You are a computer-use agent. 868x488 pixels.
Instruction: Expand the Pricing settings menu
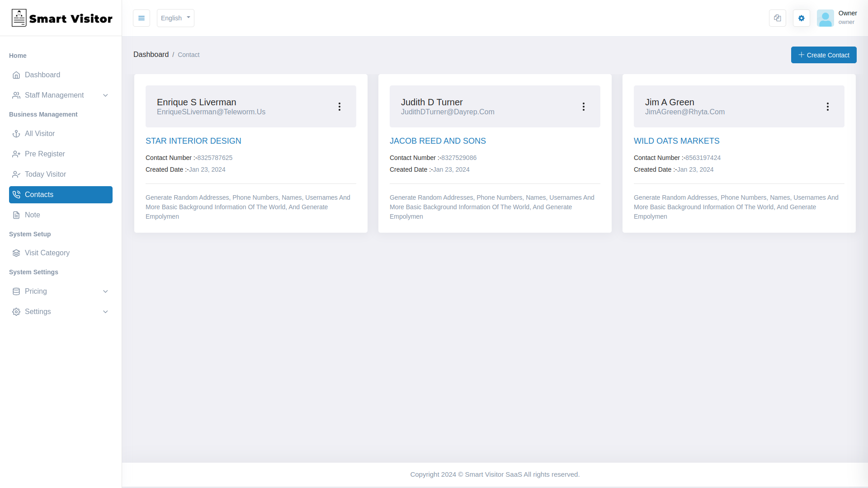coord(105,291)
